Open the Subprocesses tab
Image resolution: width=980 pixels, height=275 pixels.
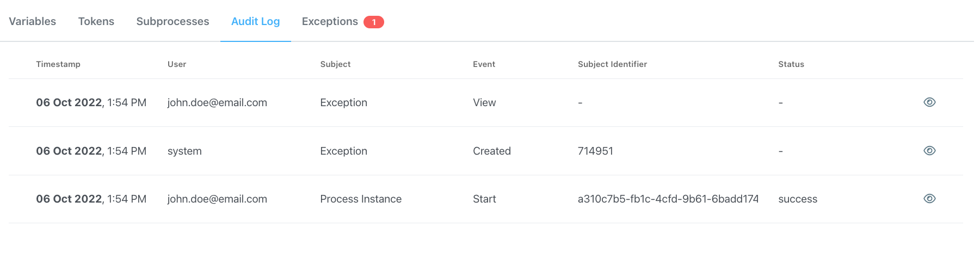click(172, 21)
